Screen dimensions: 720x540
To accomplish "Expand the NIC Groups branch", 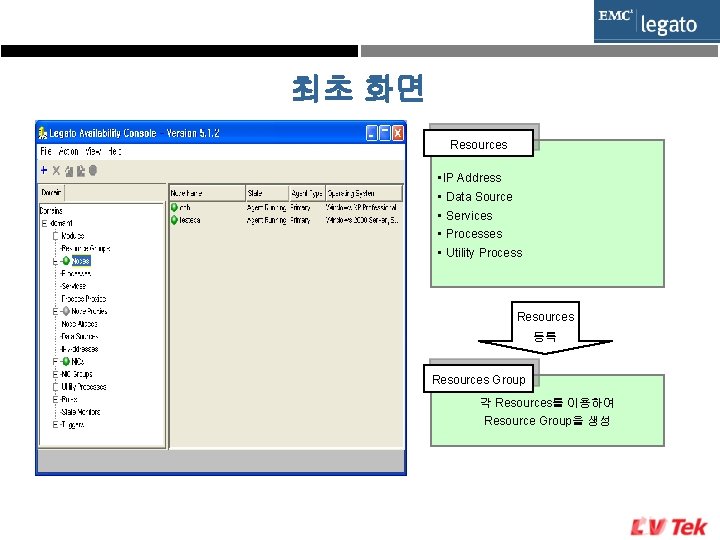I will click(x=56, y=374).
